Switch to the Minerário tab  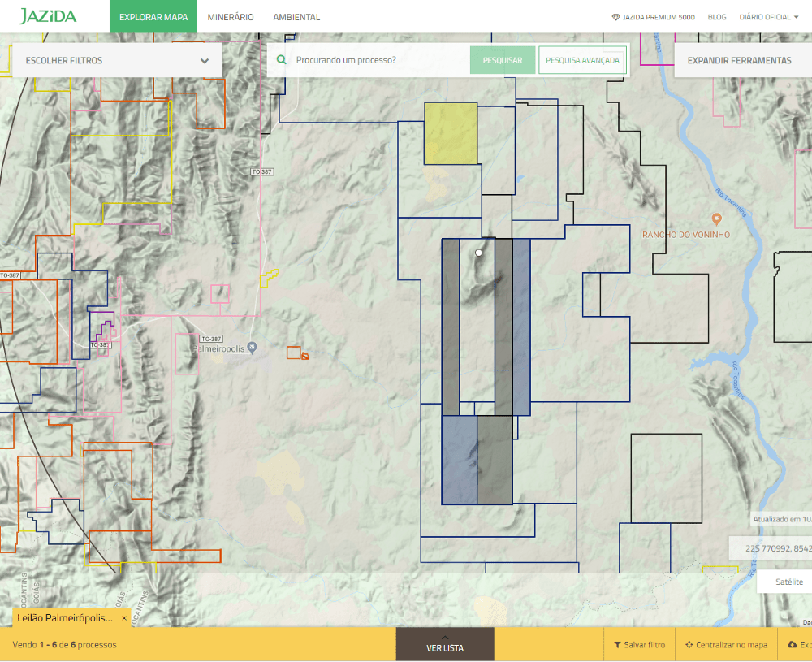tap(231, 17)
